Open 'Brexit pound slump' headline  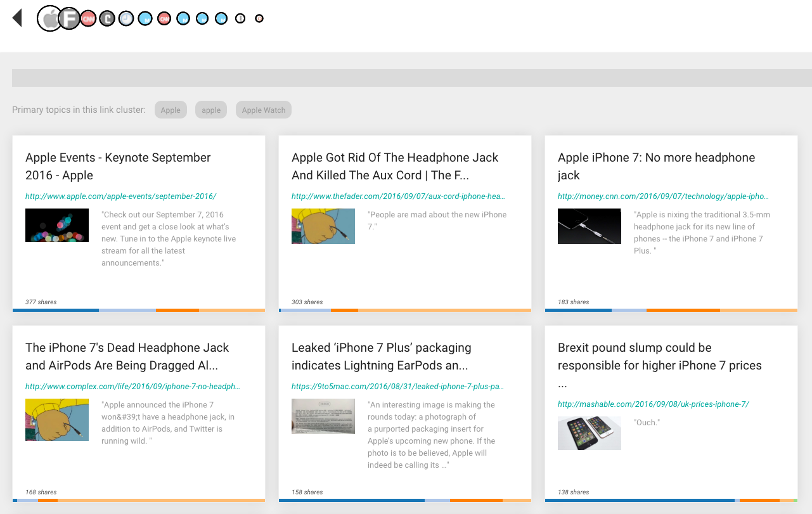[x=660, y=365]
